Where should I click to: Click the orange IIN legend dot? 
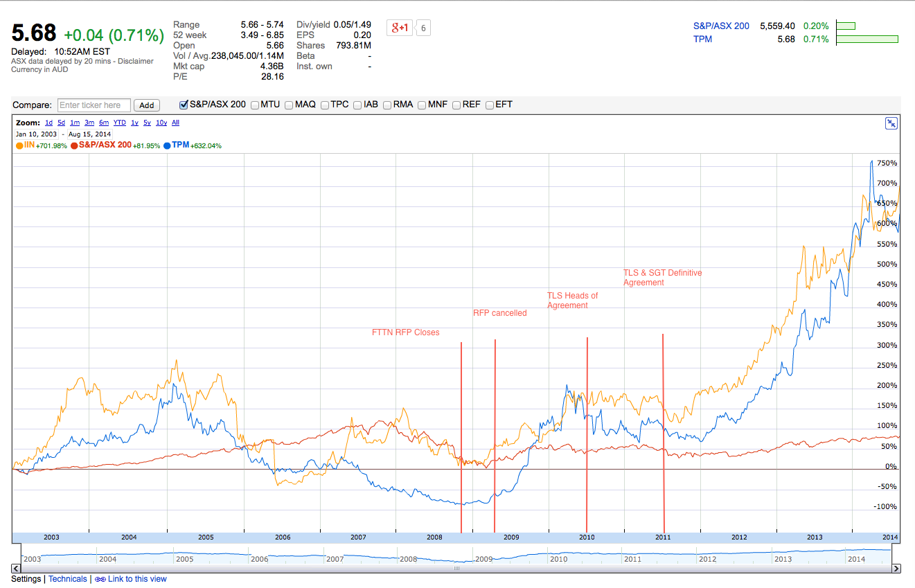coord(19,145)
